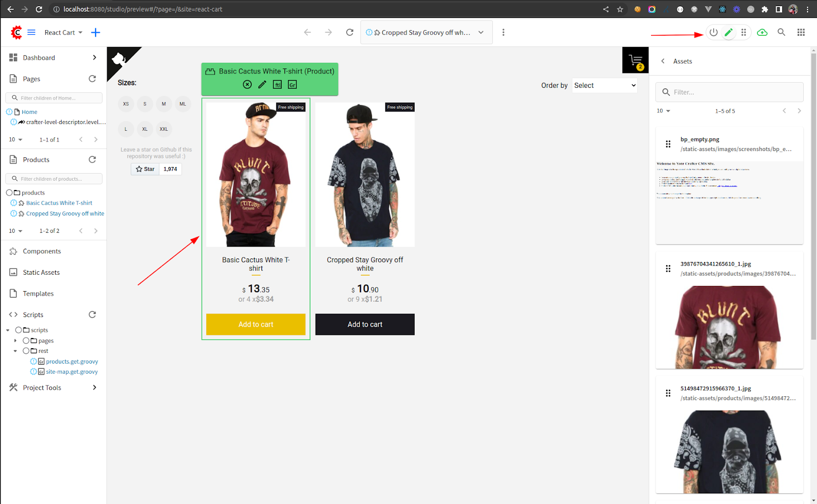817x504 pixels.
Task: Click the edit mode pencil icon in toolbar
Action: click(729, 32)
